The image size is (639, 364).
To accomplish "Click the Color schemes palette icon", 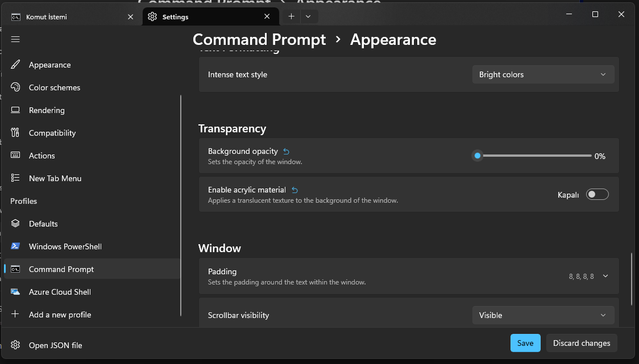I will tap(15, 87).
